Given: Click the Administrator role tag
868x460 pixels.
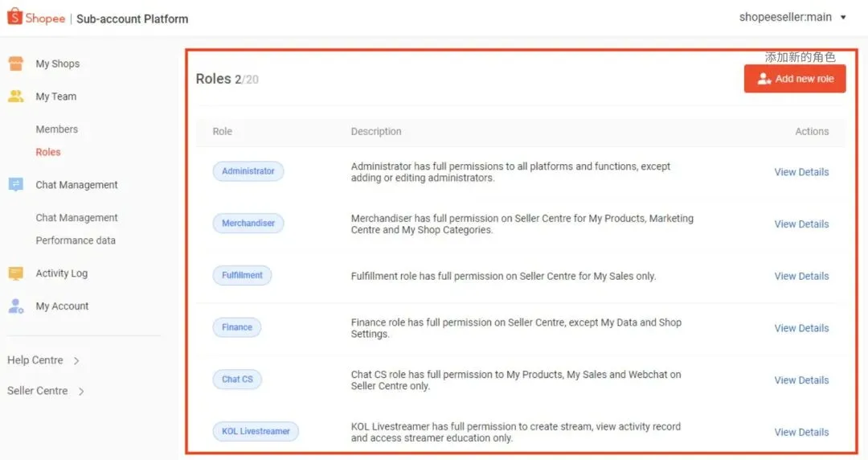Looking at the screenshot, I should [248, 171].
